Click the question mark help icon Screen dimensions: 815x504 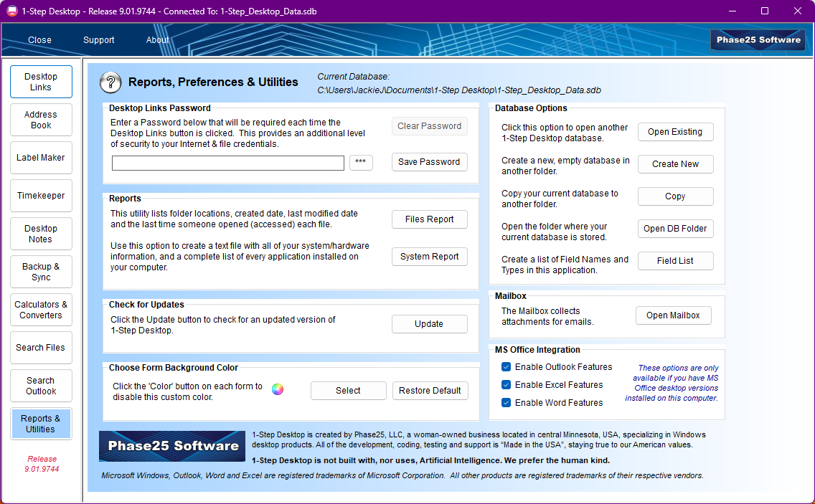point(110,82)
